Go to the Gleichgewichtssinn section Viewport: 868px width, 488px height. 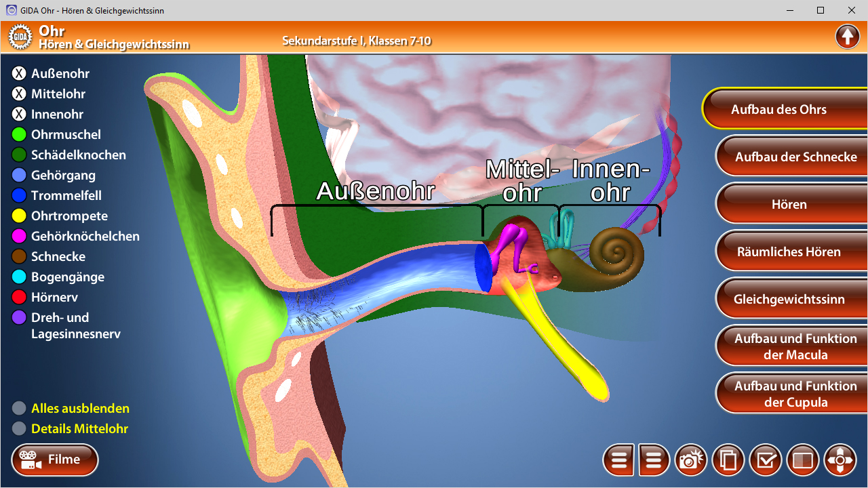point(789,299)
